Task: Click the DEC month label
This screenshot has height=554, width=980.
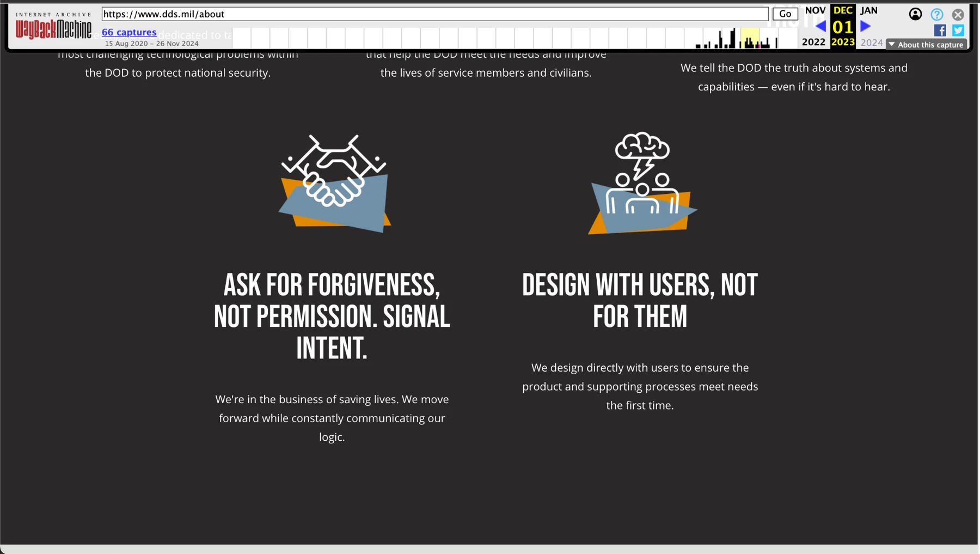Action: pyautogui.click(x=843, y=10)
